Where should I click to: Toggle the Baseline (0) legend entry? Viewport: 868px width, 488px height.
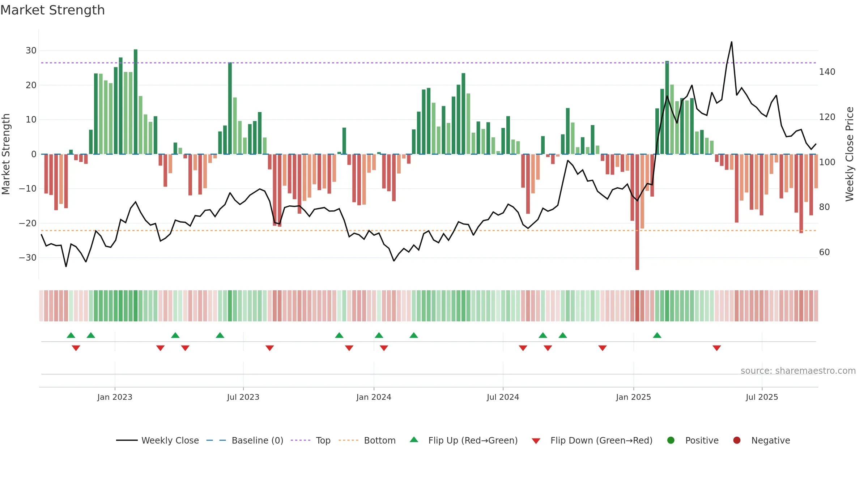[245, 440]
